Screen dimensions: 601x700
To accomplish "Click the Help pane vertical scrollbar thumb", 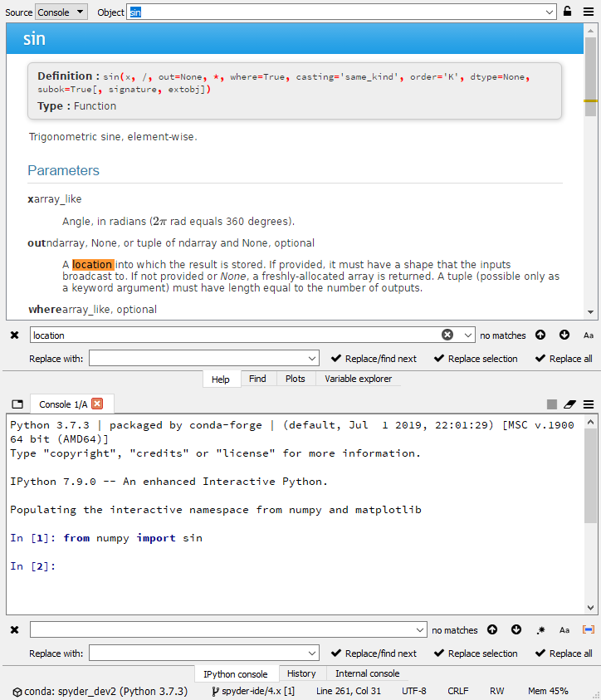I will [x=590, y=76].
